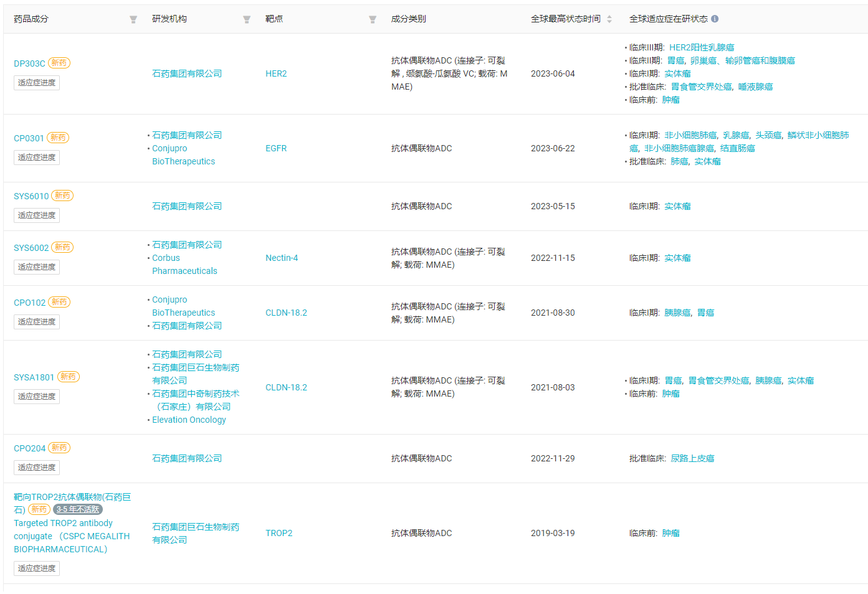Open CLDN-18.2 target in CPO102 row
Screen dimensions: 868x594
[x=286, y=313]
